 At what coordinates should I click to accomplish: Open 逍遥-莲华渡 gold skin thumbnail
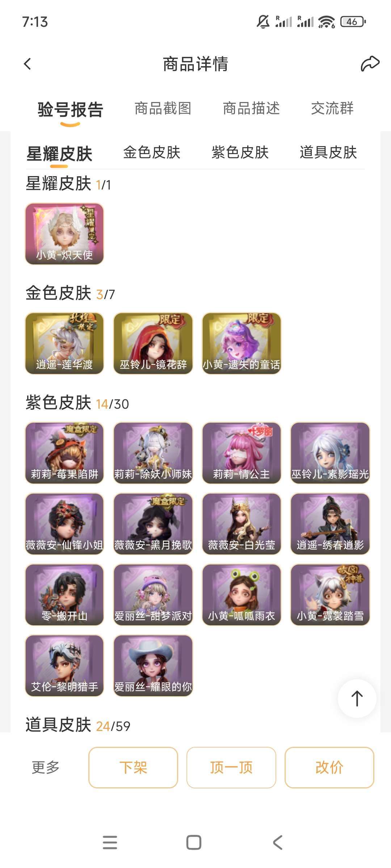pyautogui.click(x=64, y=343)
